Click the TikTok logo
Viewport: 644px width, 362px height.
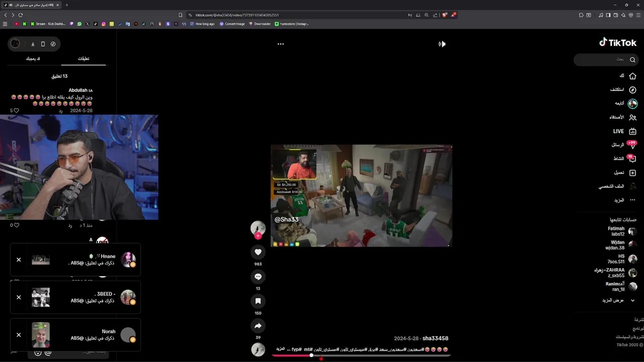point(618,43)
